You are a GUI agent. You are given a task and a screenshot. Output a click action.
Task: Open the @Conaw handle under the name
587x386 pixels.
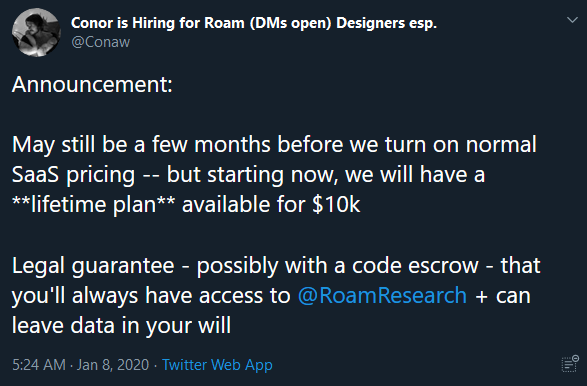100,42
